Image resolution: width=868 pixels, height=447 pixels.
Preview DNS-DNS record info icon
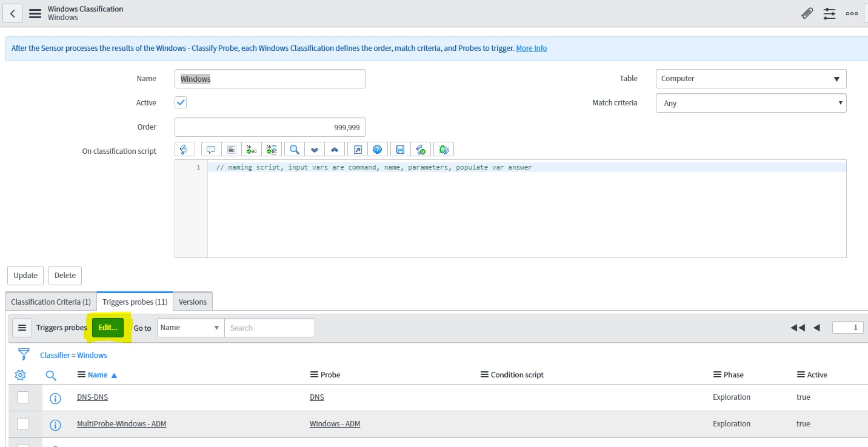tap(55, 399)
